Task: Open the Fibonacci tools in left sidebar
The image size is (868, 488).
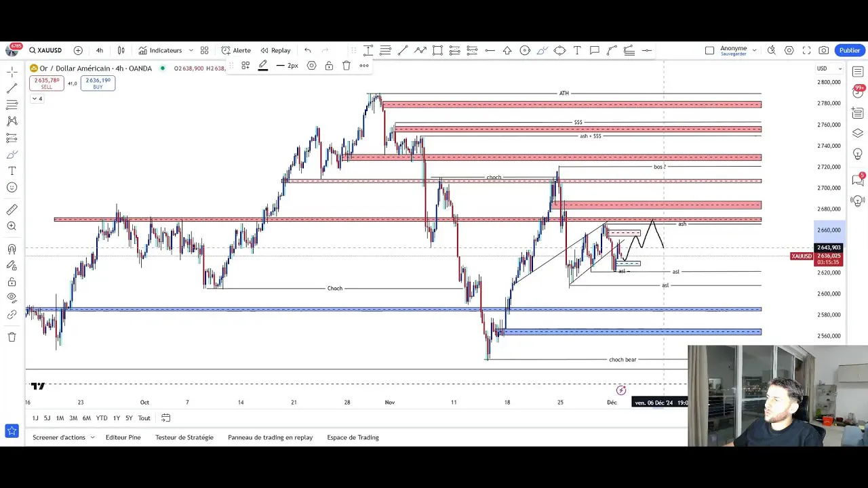Action: (12, 104)
